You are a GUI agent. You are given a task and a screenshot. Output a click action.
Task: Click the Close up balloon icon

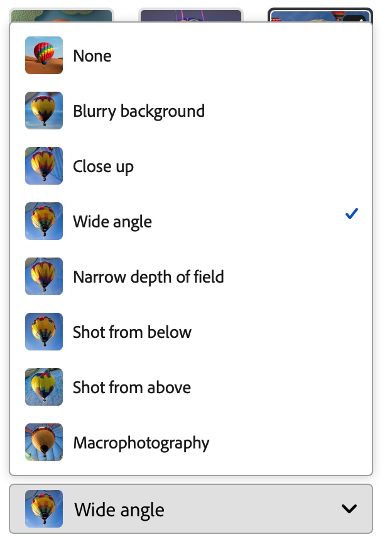click(44, 166)
